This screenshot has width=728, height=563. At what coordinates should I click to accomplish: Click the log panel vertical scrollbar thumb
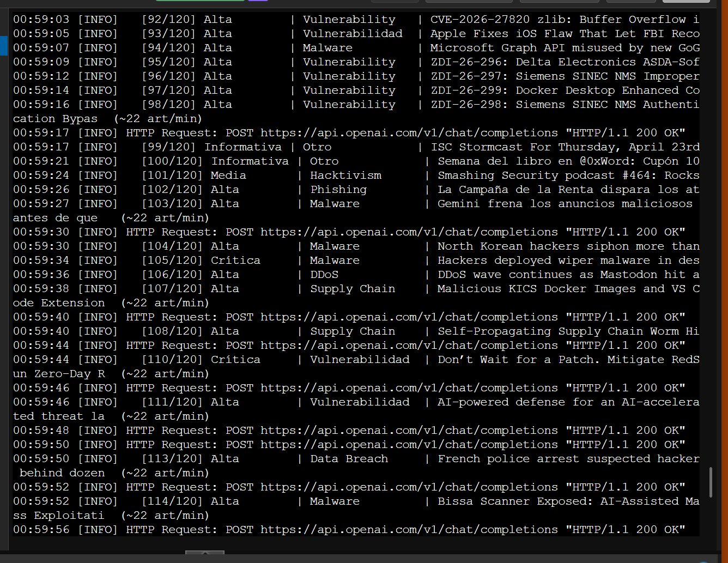coord(710,482)
